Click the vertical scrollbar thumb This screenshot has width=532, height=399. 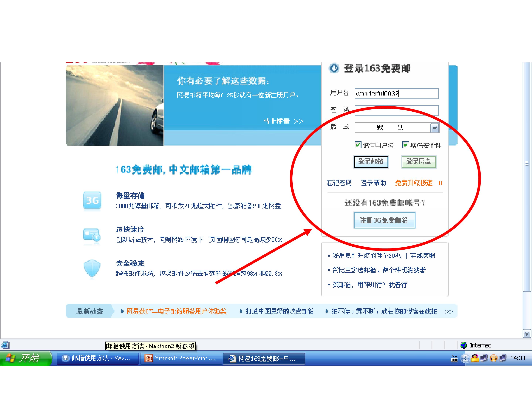pyautogui.click(x=527, y=177)
